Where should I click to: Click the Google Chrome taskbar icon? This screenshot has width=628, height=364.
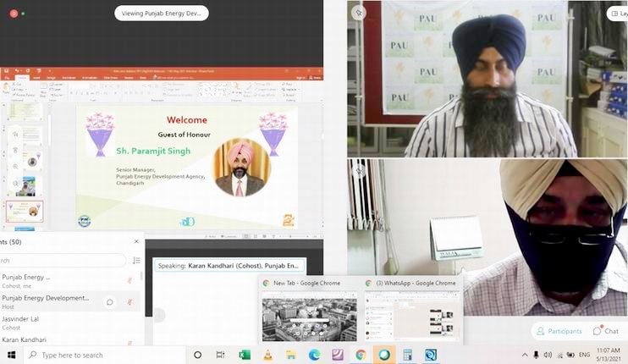click(361, 355)
